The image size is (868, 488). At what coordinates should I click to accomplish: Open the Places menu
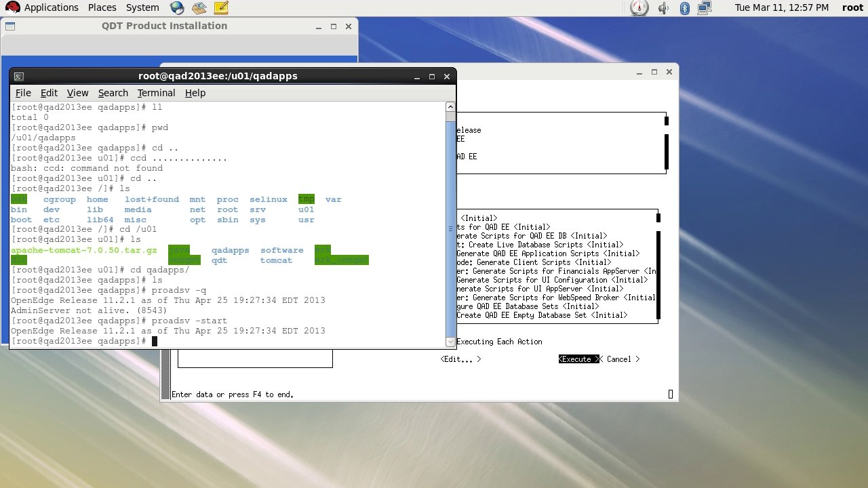(102, 7)
